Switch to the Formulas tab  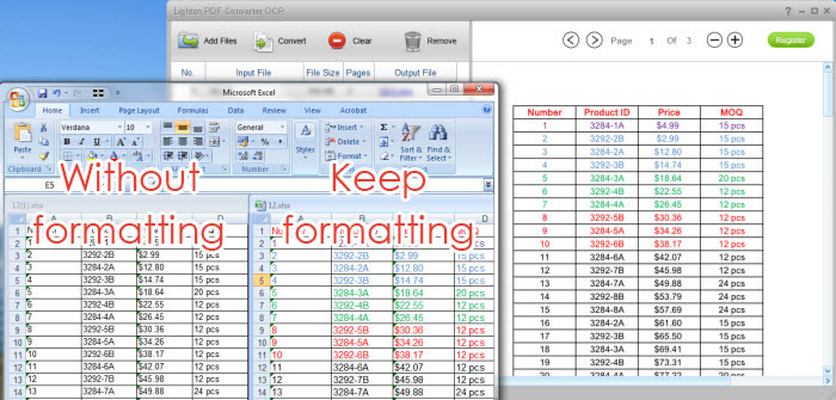click(193, 110)
